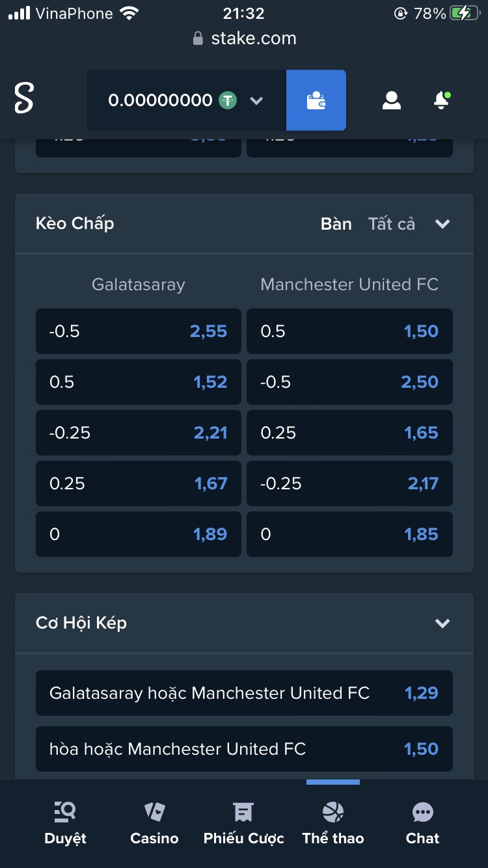Open the Duyệt browse tab

(x=65, y=822)
